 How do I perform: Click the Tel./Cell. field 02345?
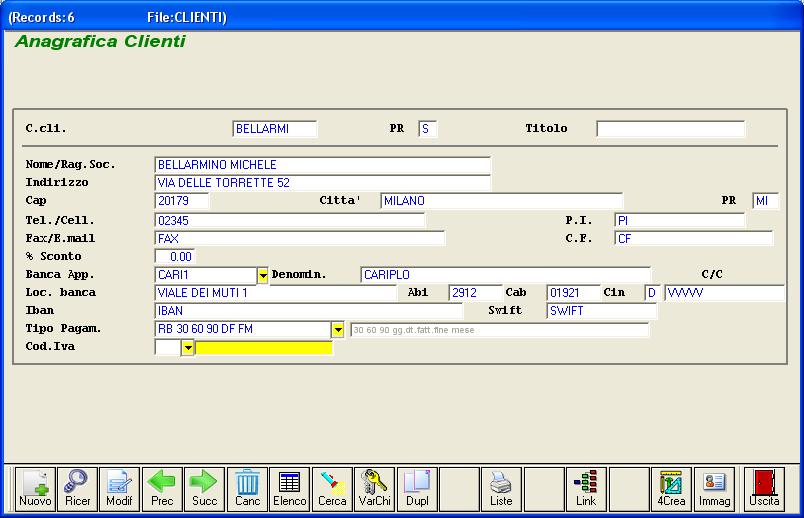point(290,221)
